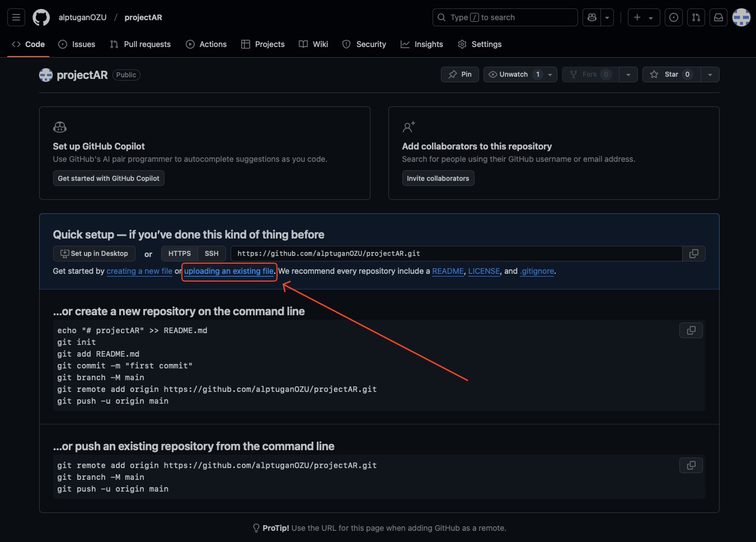Screen dimensions: 756x542
Task: Click the Unwatch button
Action: (514, 74)
